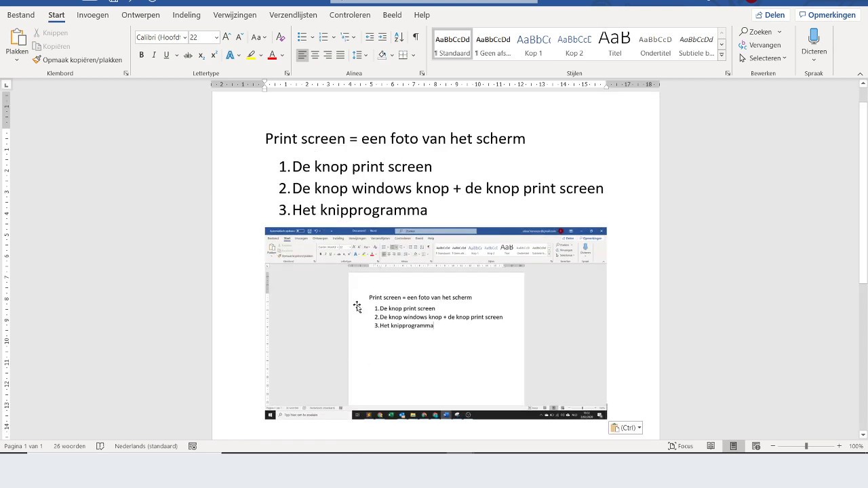Align the text to the right
Screen dimensions: 868x488
click(x=328, y=55)
